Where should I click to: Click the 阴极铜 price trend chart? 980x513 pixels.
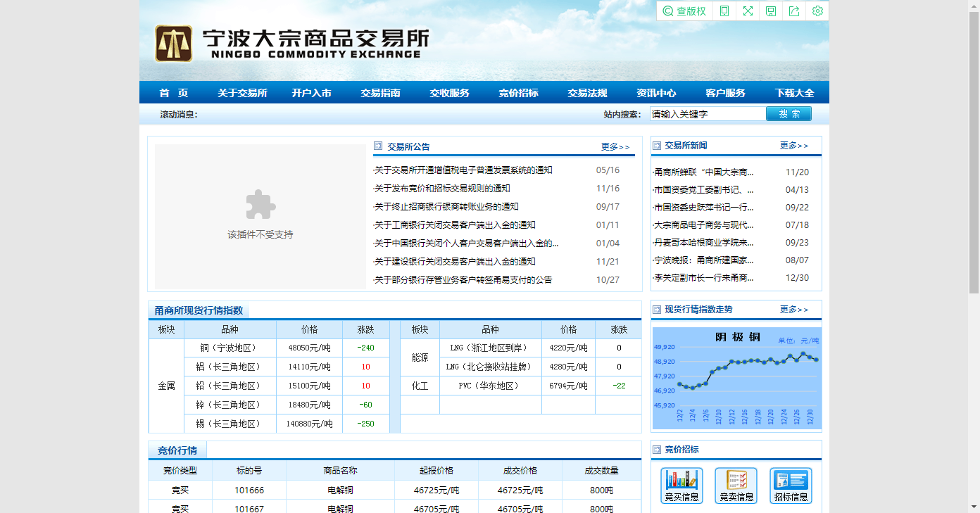coord(736,378)
